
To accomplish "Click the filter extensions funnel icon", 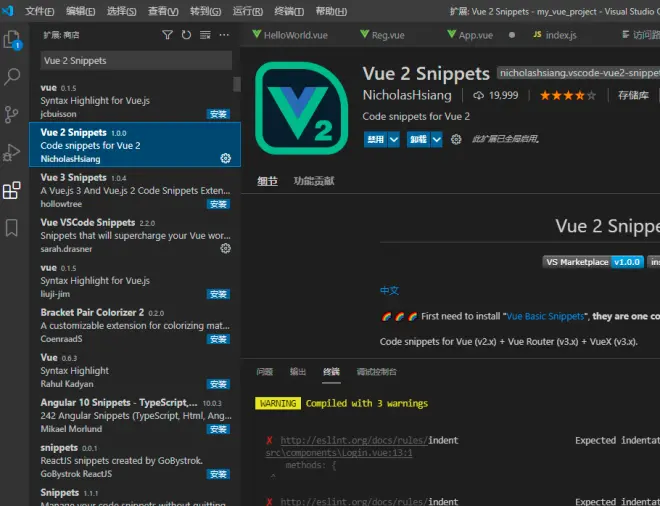I will pos(167,35).
